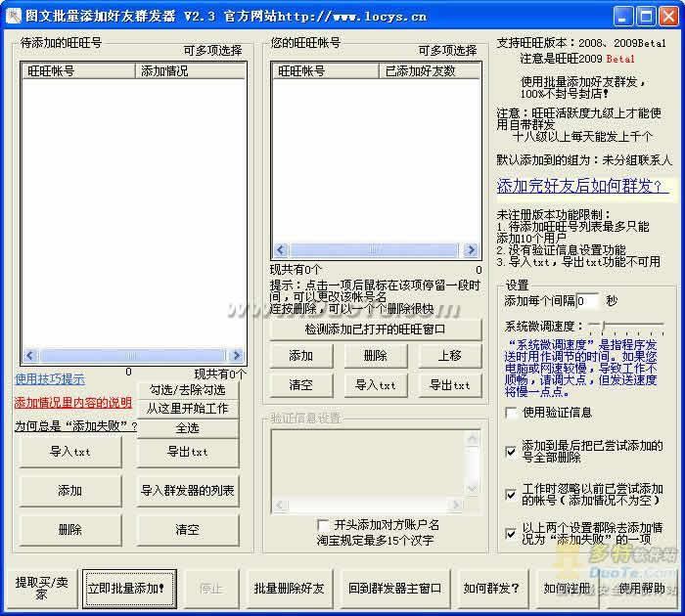
Task: Maximize the window
Action: pyautogui.click(x=646, y=17)
